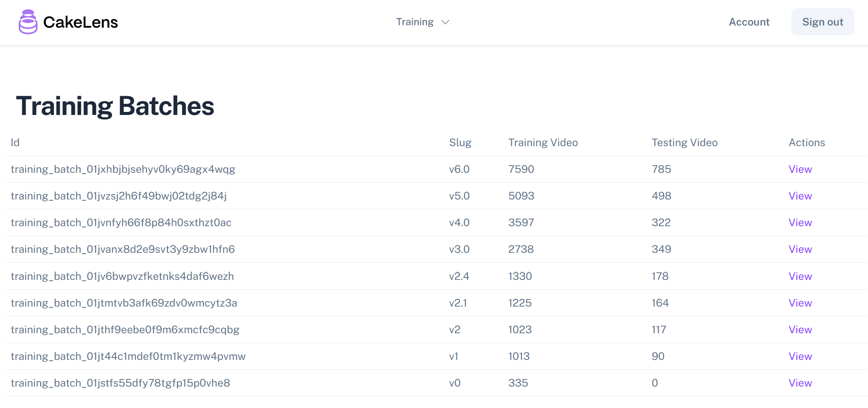Click the Training Batches page heading
This screenshot has height=408, width=868.
pyautogui.click(x=115, y=106)
